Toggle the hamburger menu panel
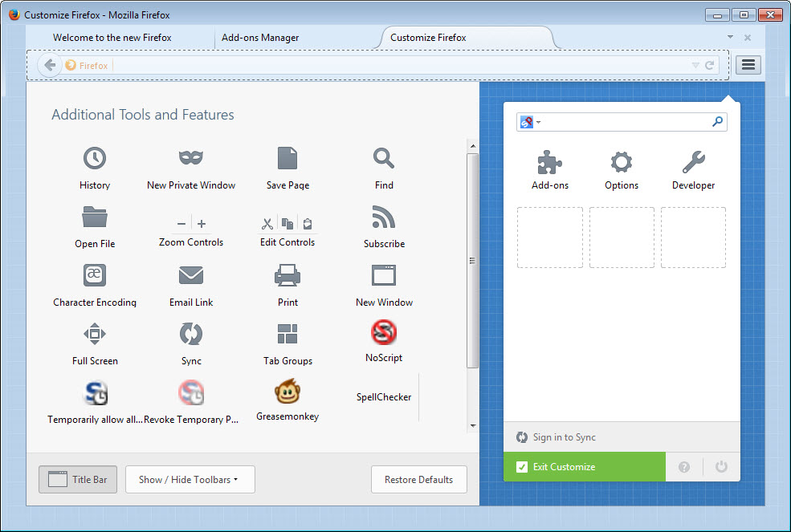Screen dimensions: 791x532 (x=748, y=64)
